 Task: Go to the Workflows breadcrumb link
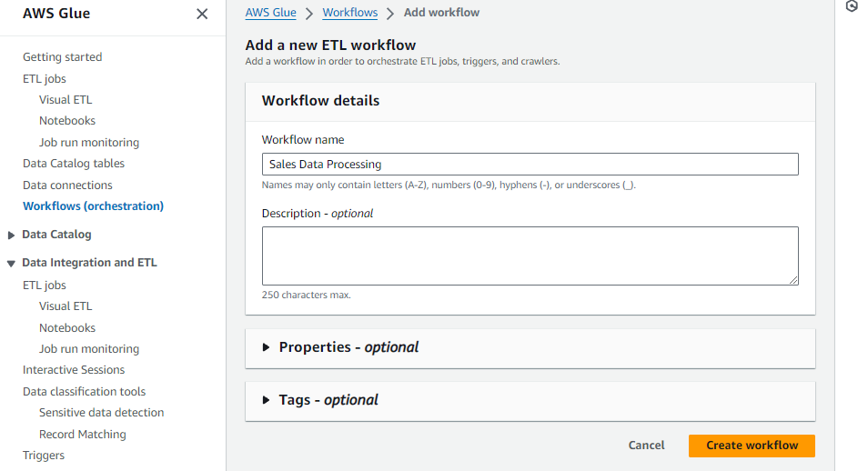(350, 13)
